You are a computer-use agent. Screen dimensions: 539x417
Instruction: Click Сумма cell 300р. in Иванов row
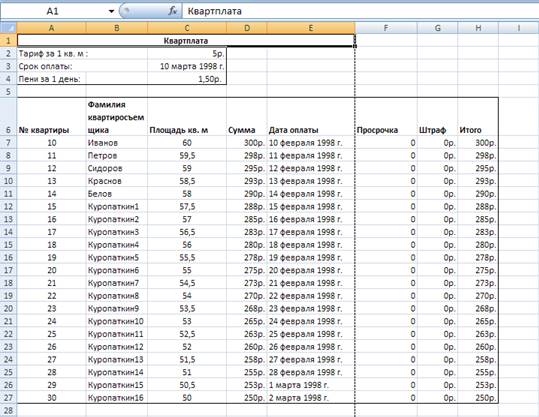[x=247, y=143]
